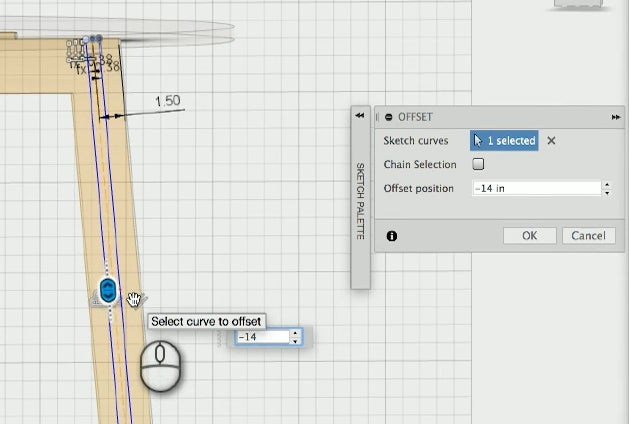Open the info icon in the Offset dialog
Image resolution: width=629 pixels, height=424 pixels.
[391, 236]
